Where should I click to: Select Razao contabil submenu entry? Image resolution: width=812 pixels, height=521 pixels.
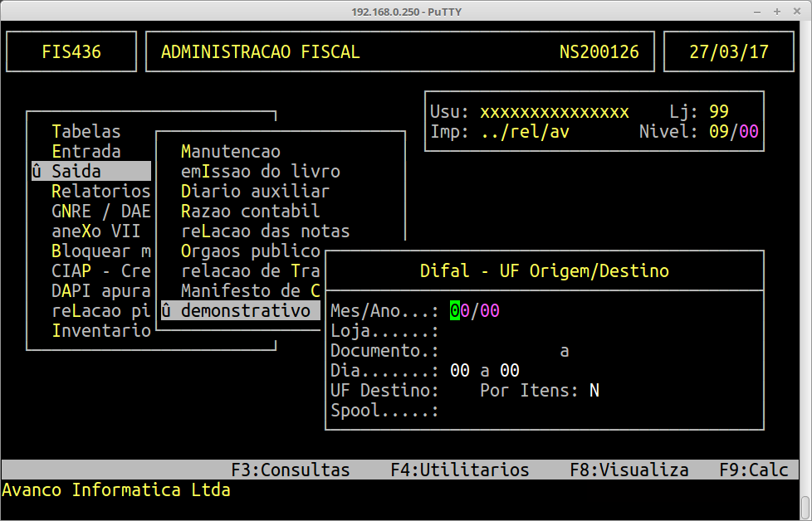(250, 211)
